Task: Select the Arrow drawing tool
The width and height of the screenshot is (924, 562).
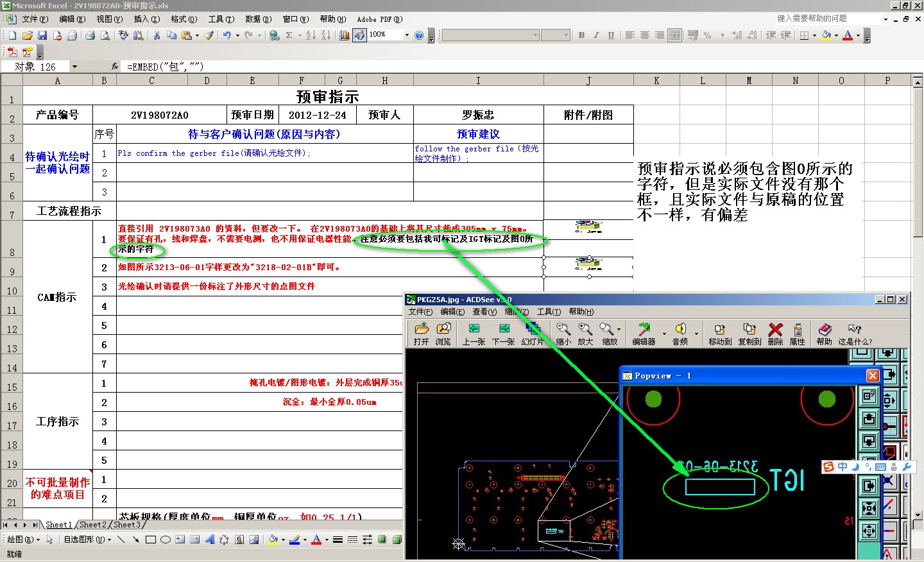Action: 136,540
